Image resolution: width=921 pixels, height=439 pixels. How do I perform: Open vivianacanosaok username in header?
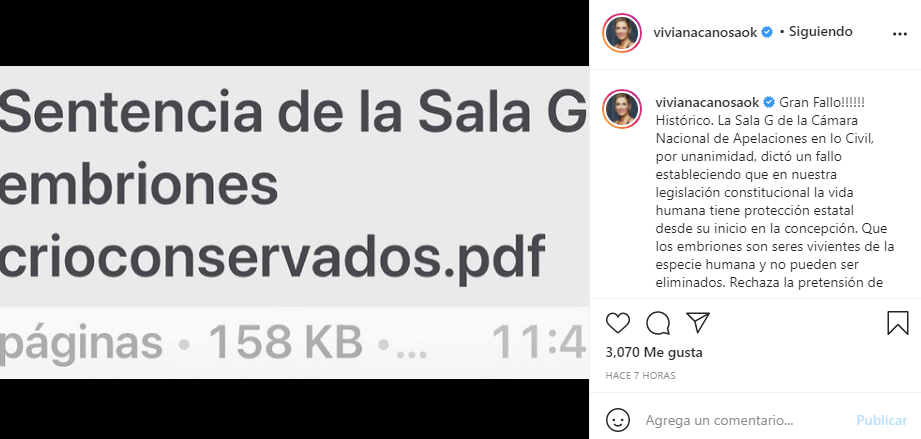705,33
